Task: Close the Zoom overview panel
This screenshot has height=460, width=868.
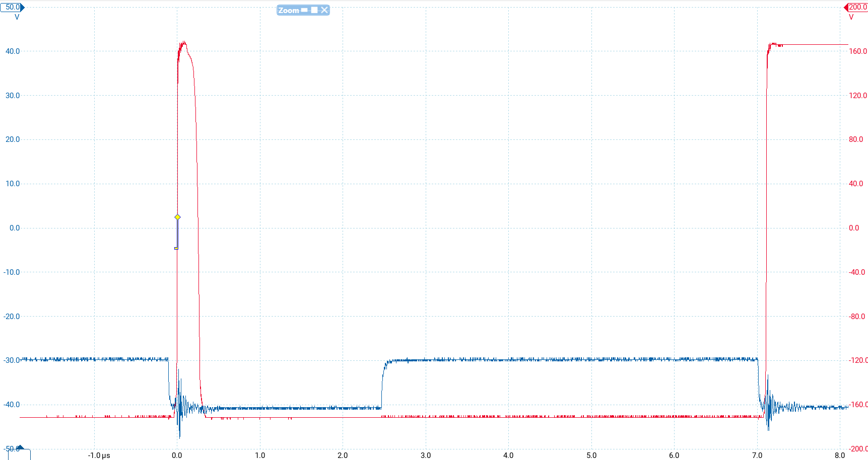Action: (x=324, y=10)
